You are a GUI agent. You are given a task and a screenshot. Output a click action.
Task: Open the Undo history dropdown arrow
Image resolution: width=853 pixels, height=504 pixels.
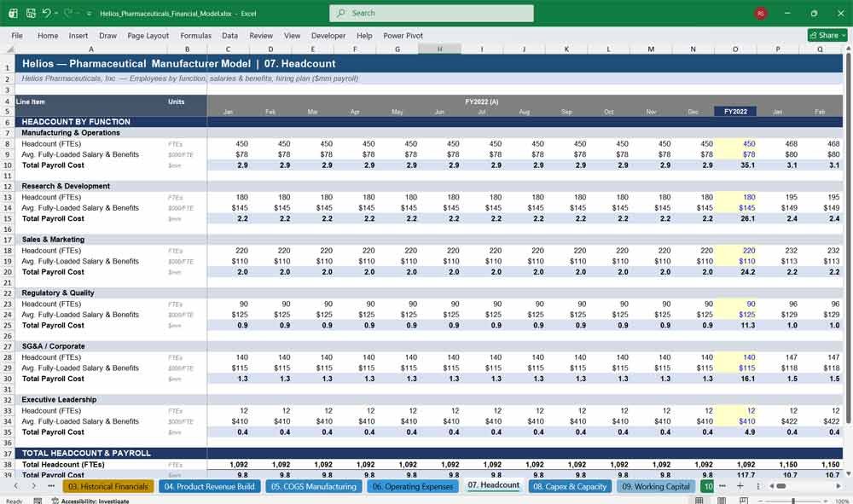(x=56, y=13)
